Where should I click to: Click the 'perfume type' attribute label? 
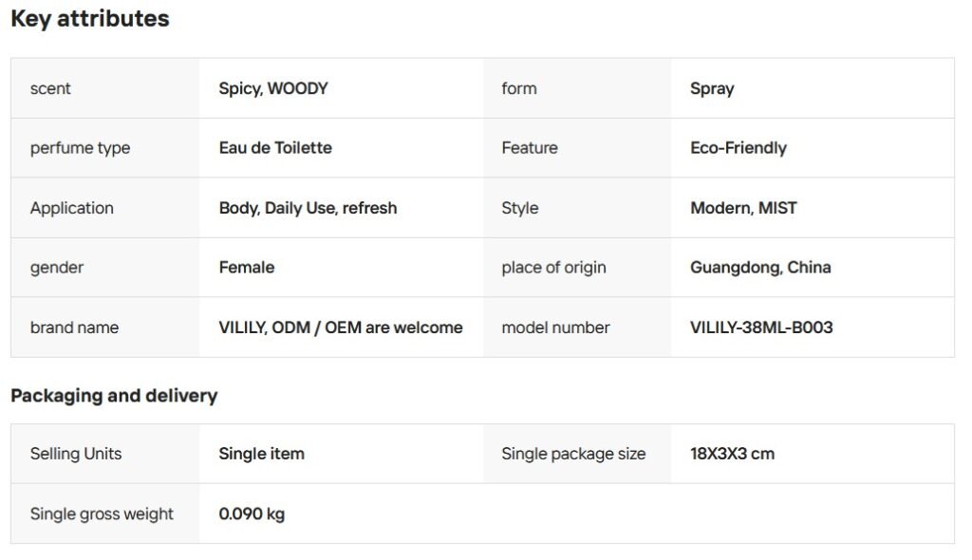pos(80,148)
